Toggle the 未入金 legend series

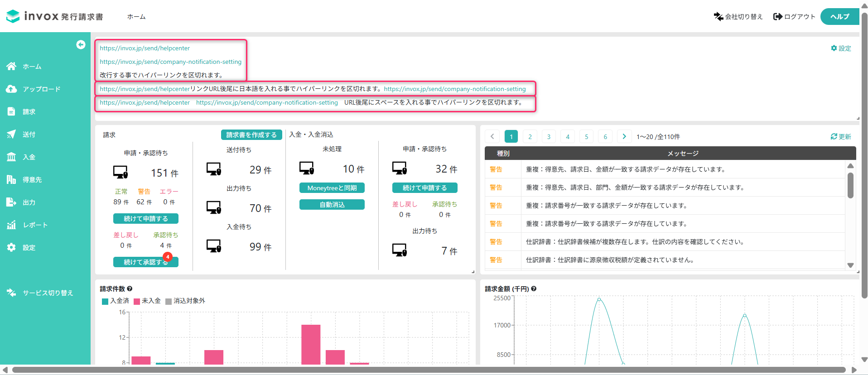(x=147, y=301)
